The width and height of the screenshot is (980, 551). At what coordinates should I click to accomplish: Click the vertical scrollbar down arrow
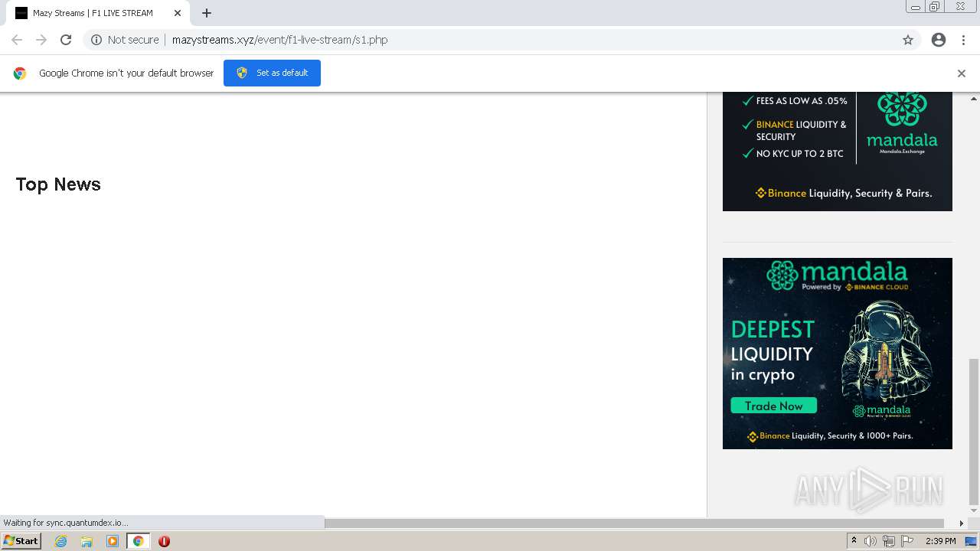coord(974,510)
